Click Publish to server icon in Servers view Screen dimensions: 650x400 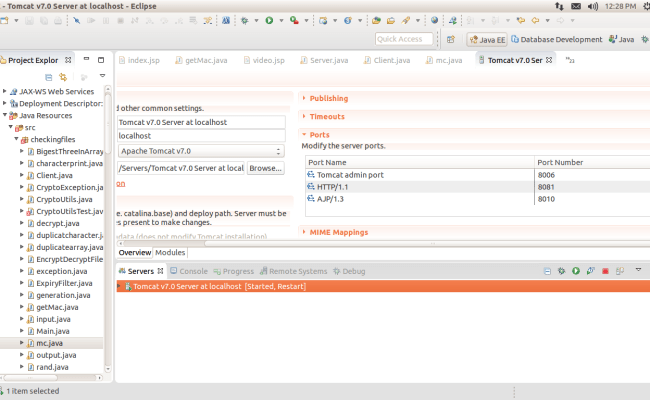coord(620,271)
